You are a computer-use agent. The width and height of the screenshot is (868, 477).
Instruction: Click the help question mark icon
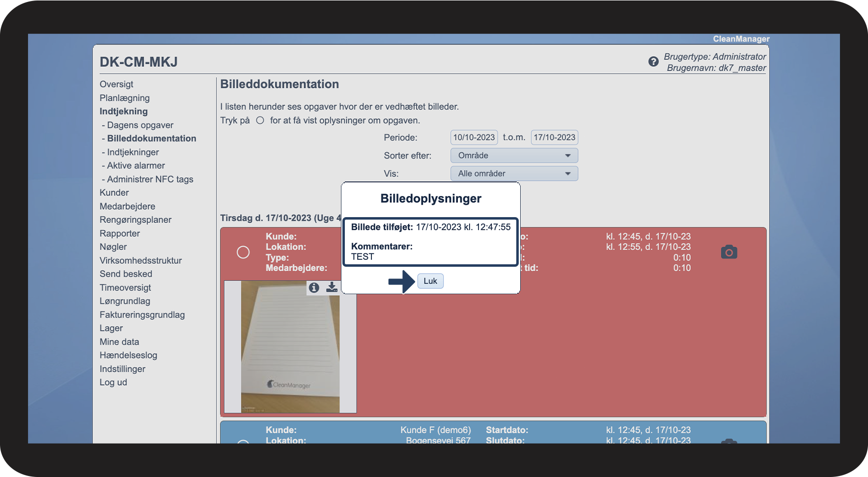click(653, 61)
